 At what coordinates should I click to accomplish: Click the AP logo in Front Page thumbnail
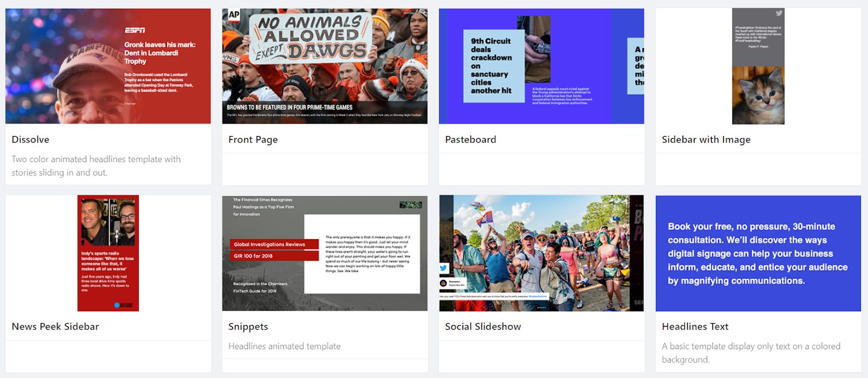(x=234, y=15)
